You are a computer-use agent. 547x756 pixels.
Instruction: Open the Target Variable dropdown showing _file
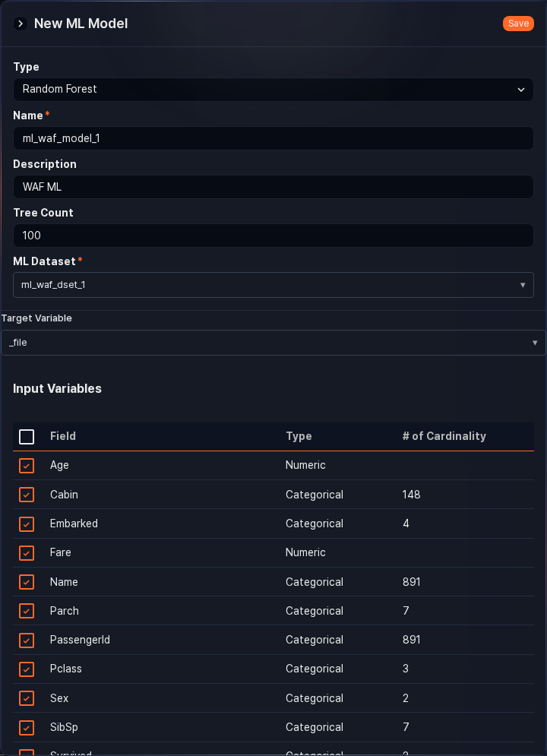coord(273,343)
